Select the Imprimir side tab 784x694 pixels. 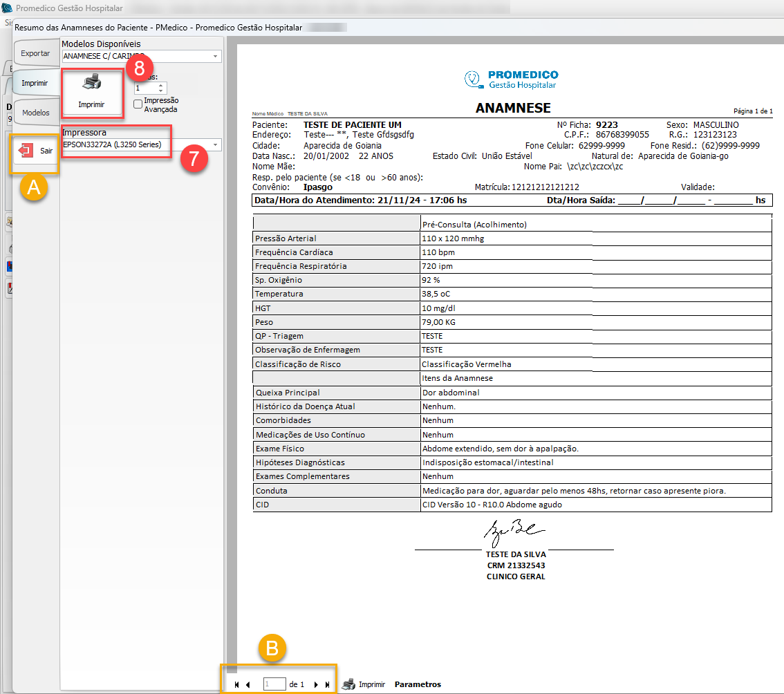35,83
